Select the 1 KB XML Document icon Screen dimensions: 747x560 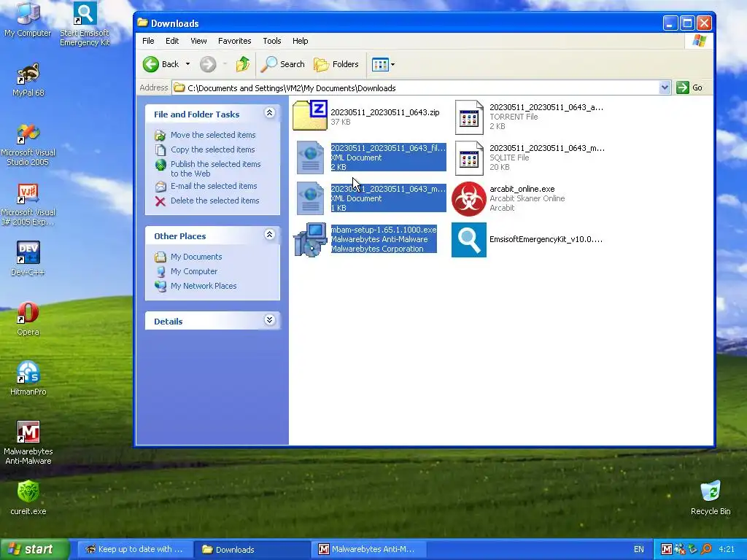pyautogui.click(x=310, y=198)
